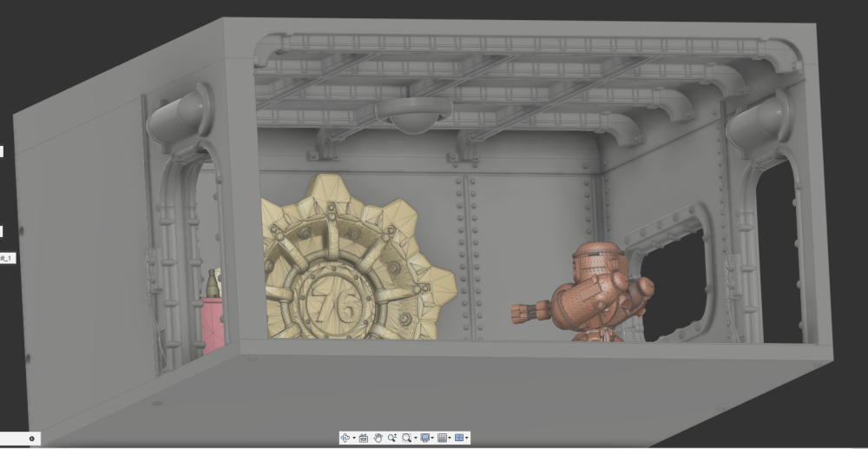Screen dimensions: 868x449
Task: Expand Grid and Snaps dropdown arrow
Action: [450, 438]
